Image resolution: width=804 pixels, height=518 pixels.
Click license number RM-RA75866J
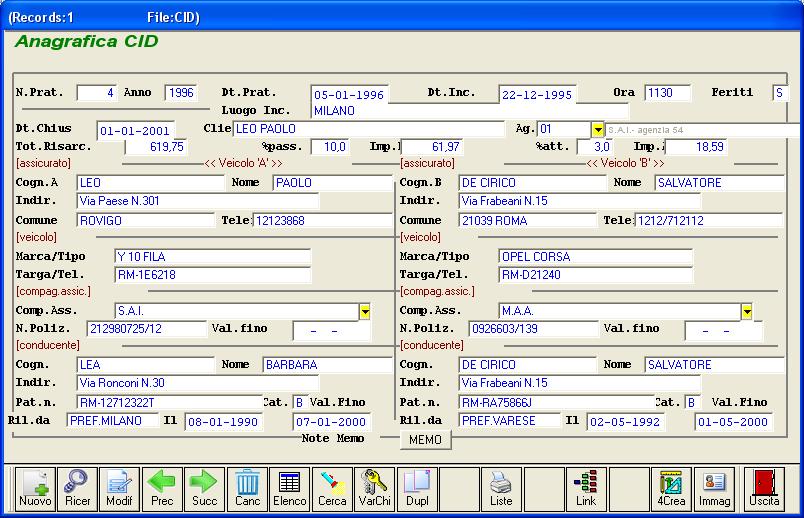point(556,403)
